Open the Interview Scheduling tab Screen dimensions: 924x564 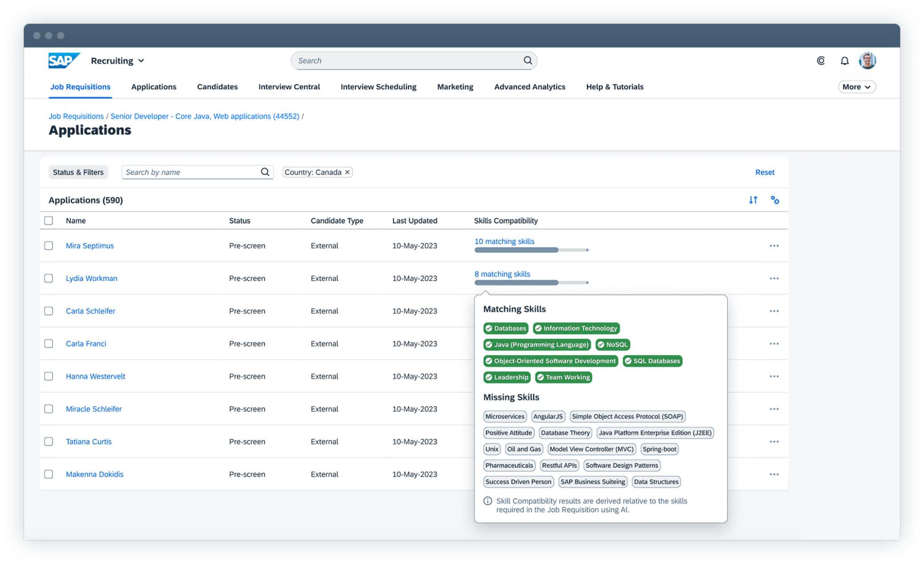coord(378,87)
